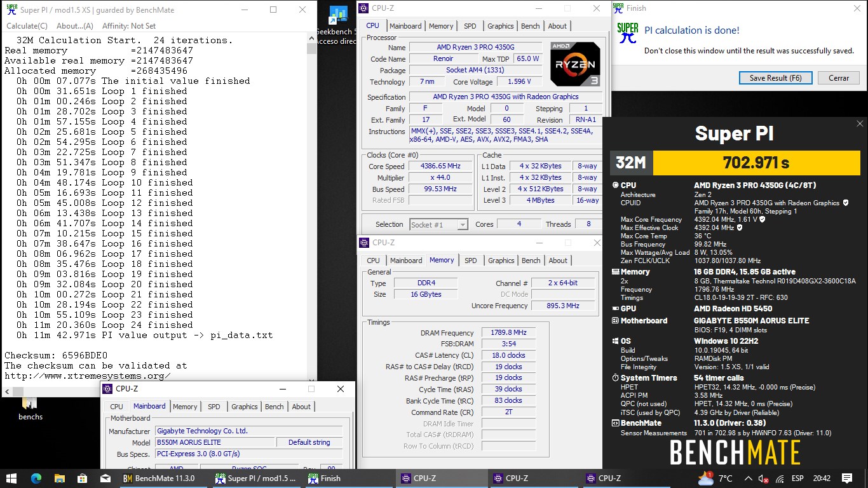
Task: Click the Name field AMD Ryzen 3 PRO 4350G
Action: pyautogui.click(x=477, y=48)
